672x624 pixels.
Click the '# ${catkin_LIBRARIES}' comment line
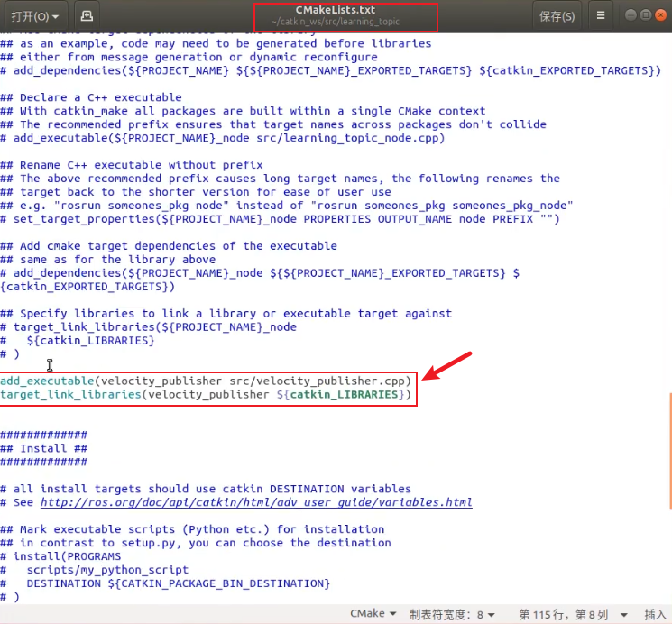click(x=78, y=340)
